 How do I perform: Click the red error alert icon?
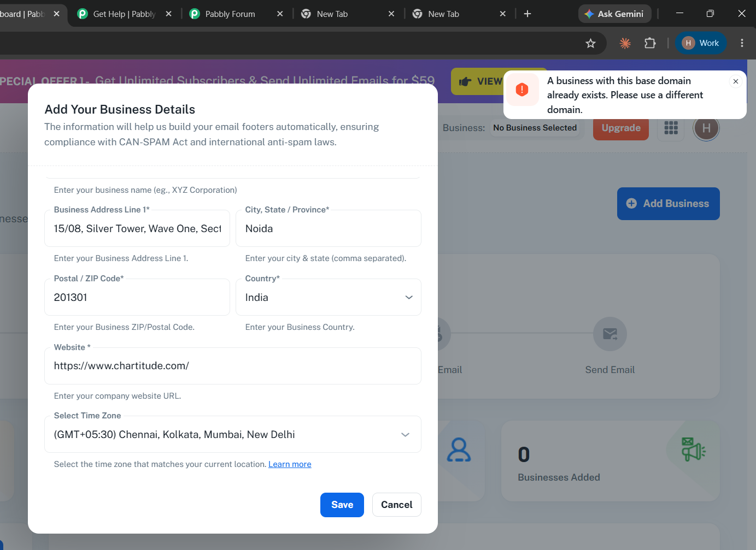pos(523,90)
